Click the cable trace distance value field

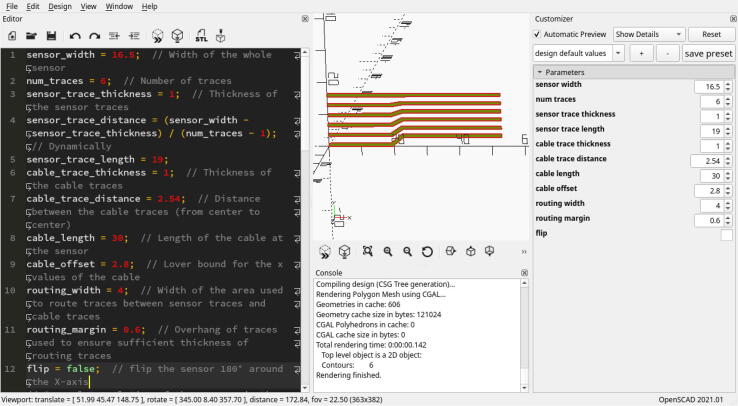[x=707, y=161]
